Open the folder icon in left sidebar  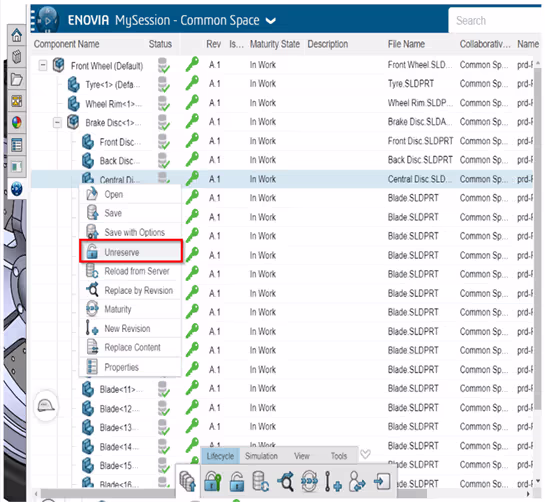pos(16,80)
